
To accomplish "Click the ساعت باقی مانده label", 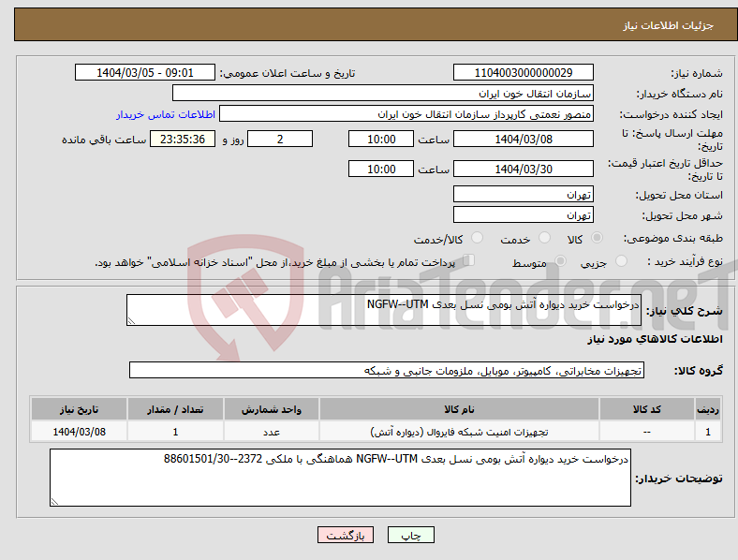I will (104, 140).
